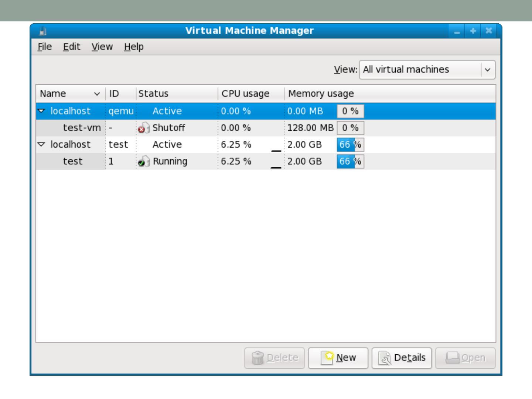Open the File menu
The height and width of the screenshot is (399, 532).
[x=45, y=47]
